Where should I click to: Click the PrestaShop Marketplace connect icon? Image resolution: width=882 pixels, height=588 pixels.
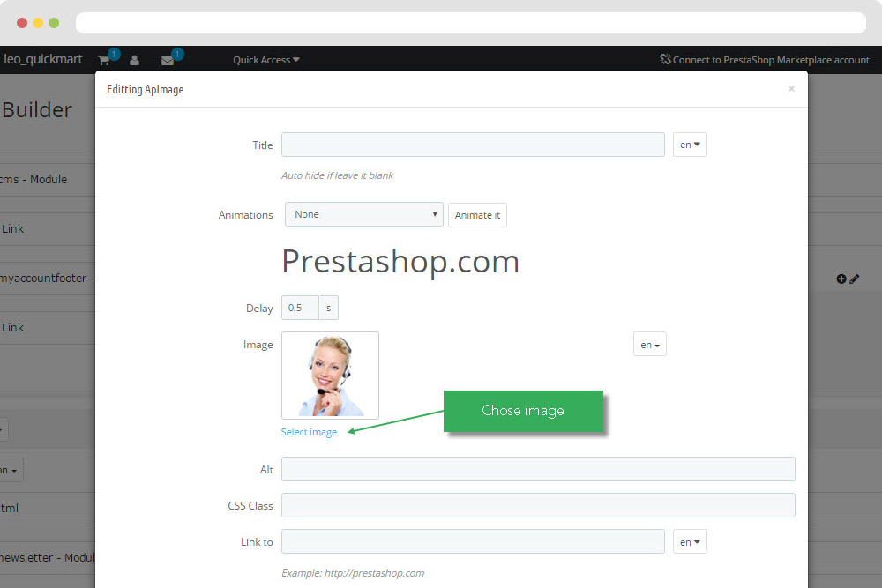tap(665, 59)
